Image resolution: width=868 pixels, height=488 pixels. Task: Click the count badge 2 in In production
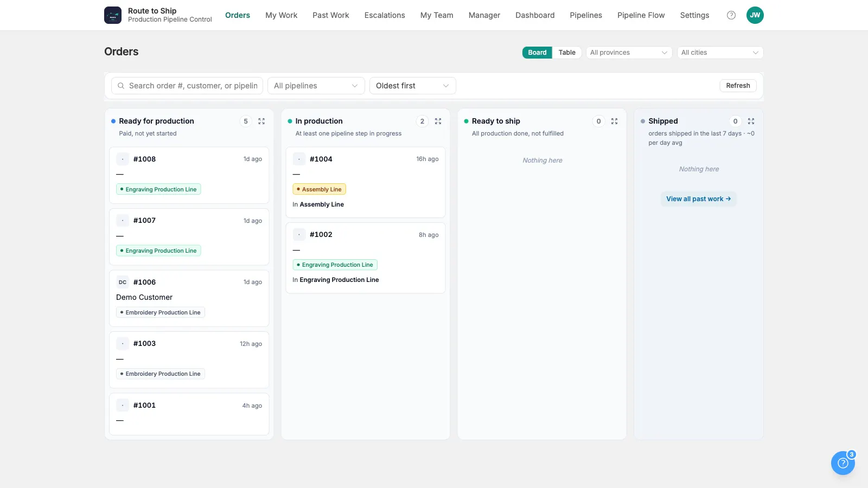[x=422, y=121]
